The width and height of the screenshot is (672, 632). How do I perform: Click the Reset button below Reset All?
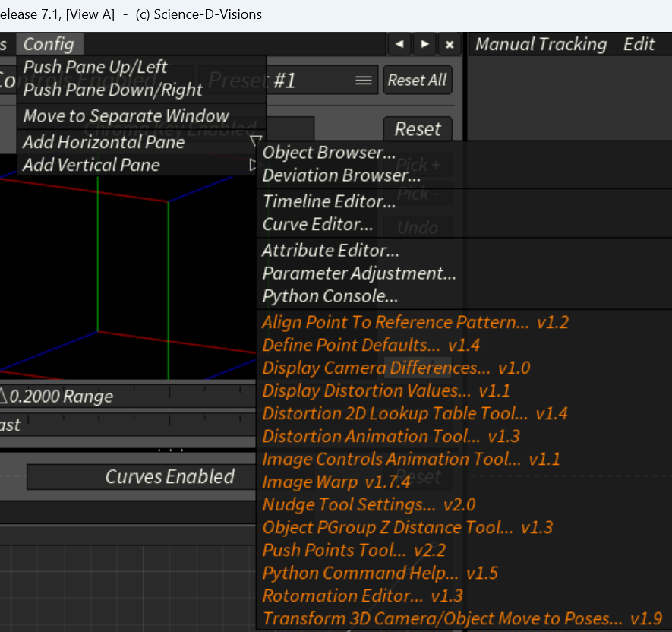[x=418, y=129]
